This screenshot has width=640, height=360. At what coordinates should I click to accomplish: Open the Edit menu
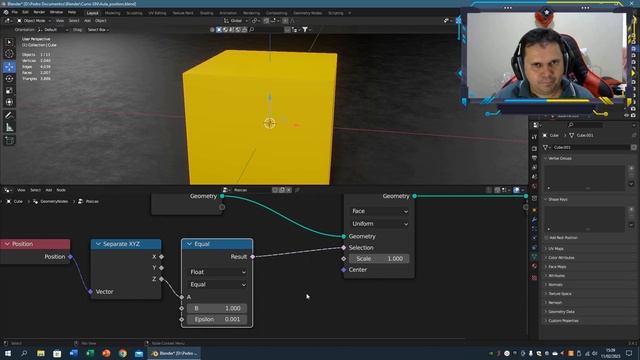25,13
